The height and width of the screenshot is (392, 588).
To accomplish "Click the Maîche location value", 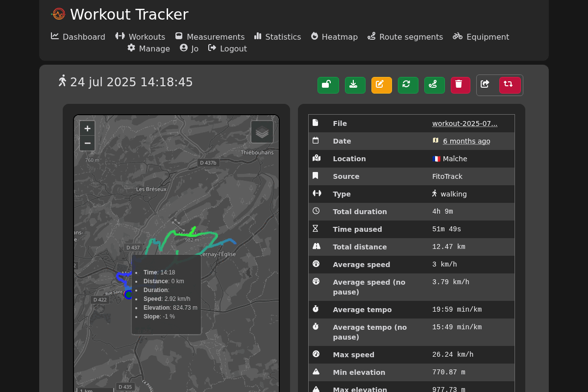I will 450,159.
